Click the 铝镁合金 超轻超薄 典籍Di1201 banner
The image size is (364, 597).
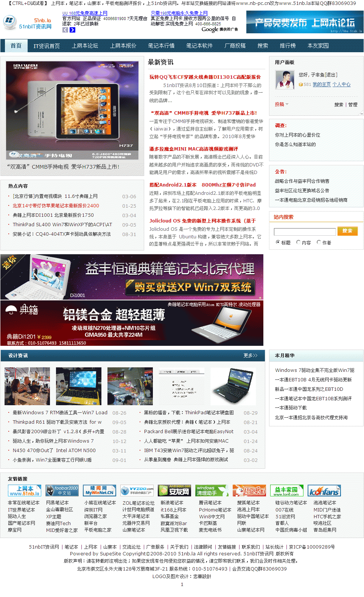(132, 323)
